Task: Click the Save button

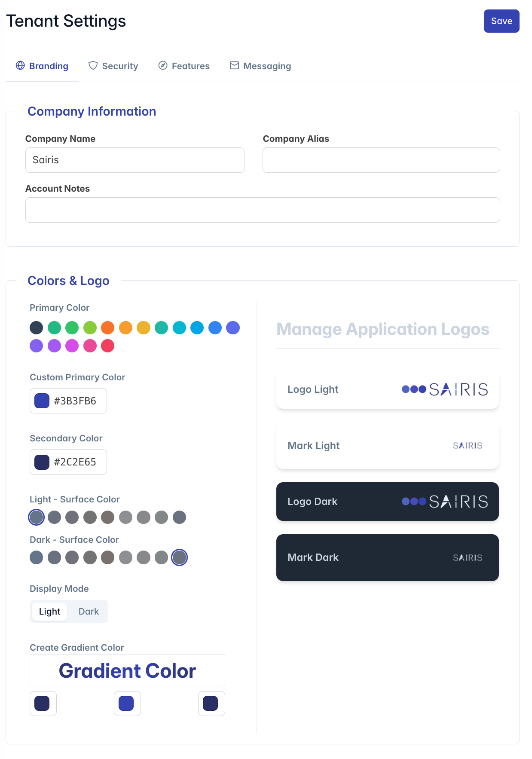Action: (501, 21)
